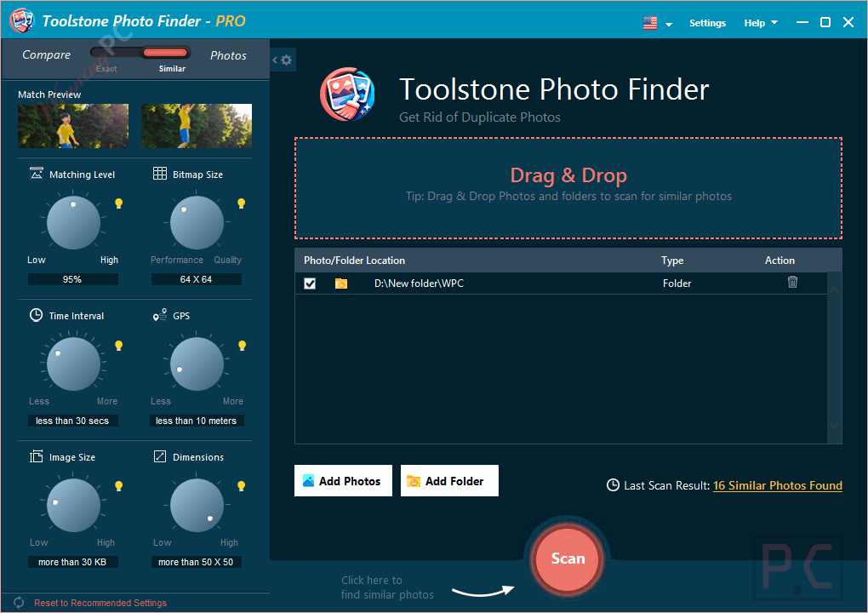Click the Matching Level picture icon
868x613 pixels.
(36, 174)
